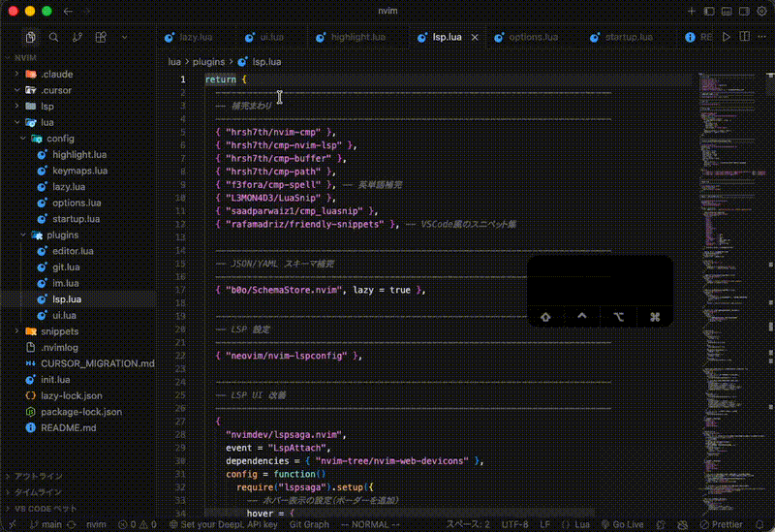Switch to the highlight.lua tab
The height and width of the screenshot is (532, 775).
(357, 37)
